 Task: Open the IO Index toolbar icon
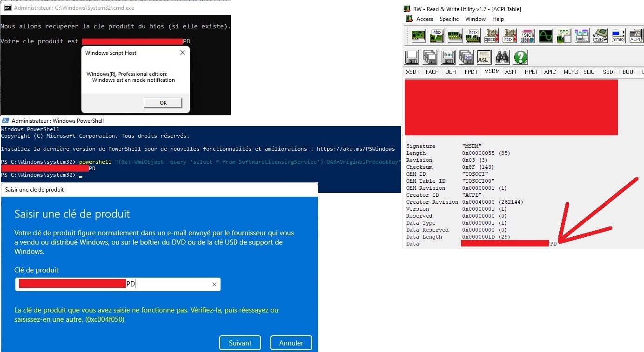click(x=509, y=36)
